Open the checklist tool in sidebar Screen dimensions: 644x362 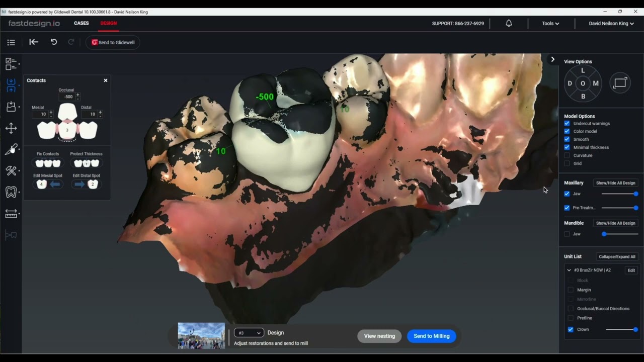coord(11,64)
